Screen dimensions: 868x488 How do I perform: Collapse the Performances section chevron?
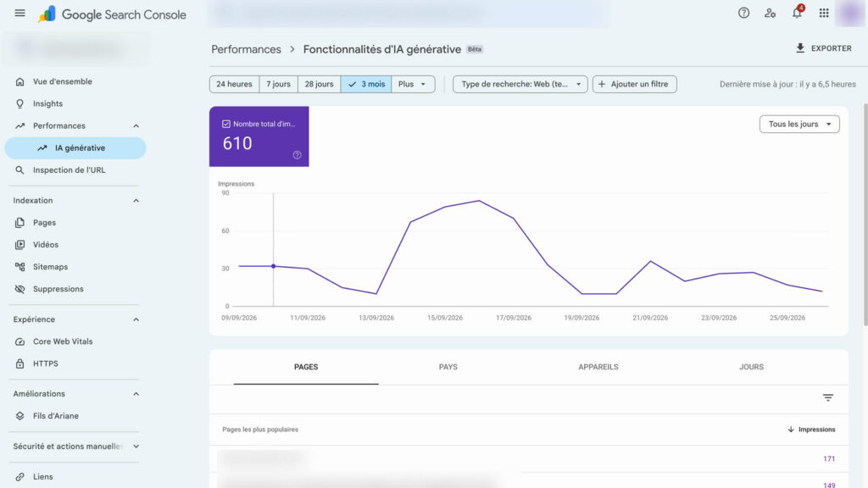(x=136, y=125)
